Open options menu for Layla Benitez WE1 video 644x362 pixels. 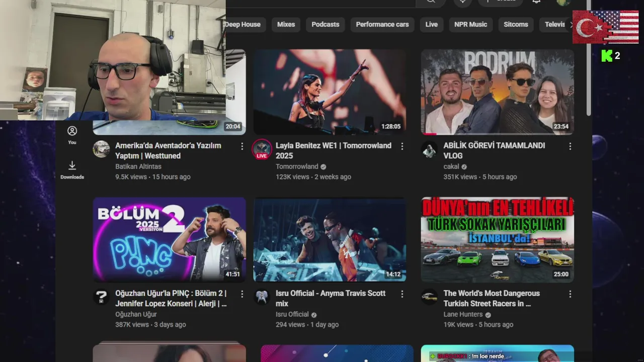point(402,146)
